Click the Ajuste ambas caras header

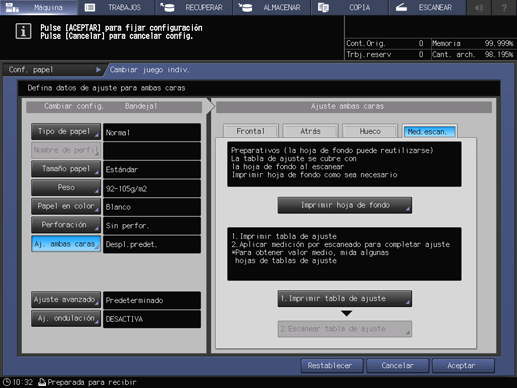pos(354,106)
